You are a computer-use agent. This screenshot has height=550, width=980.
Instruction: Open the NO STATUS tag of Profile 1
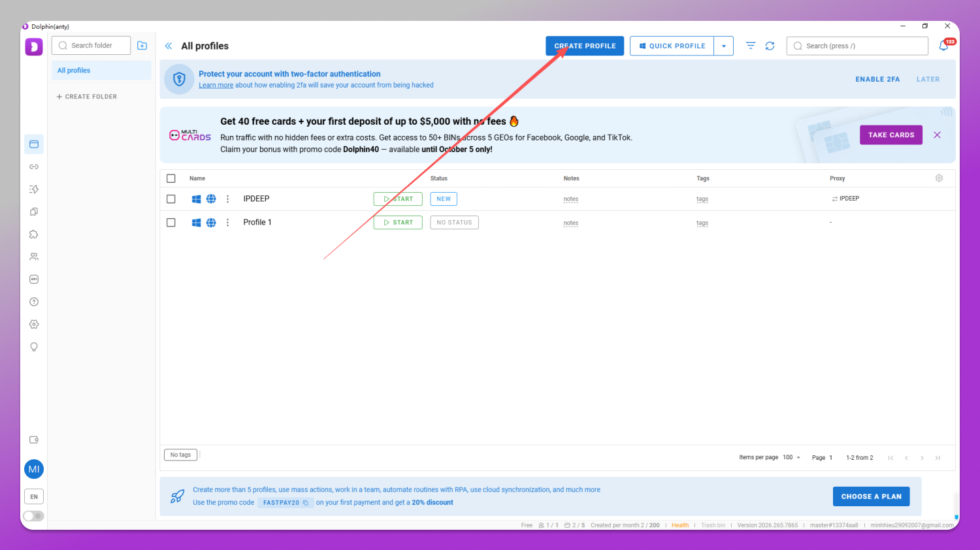(x=454, y=223)
